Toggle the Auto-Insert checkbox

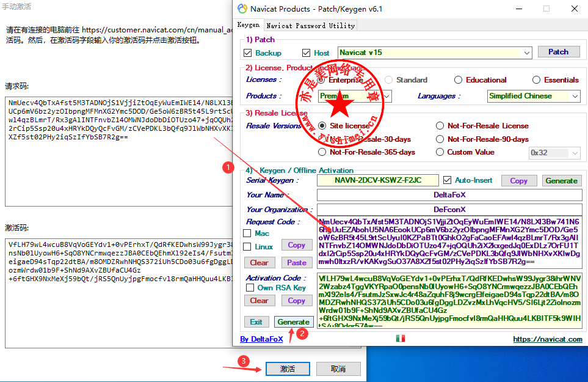(x=447, y=180)
